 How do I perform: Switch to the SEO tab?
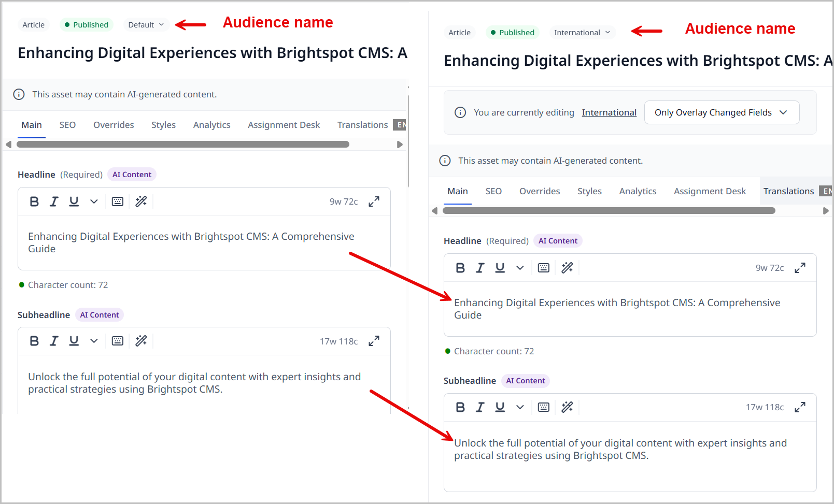(67, 125)
